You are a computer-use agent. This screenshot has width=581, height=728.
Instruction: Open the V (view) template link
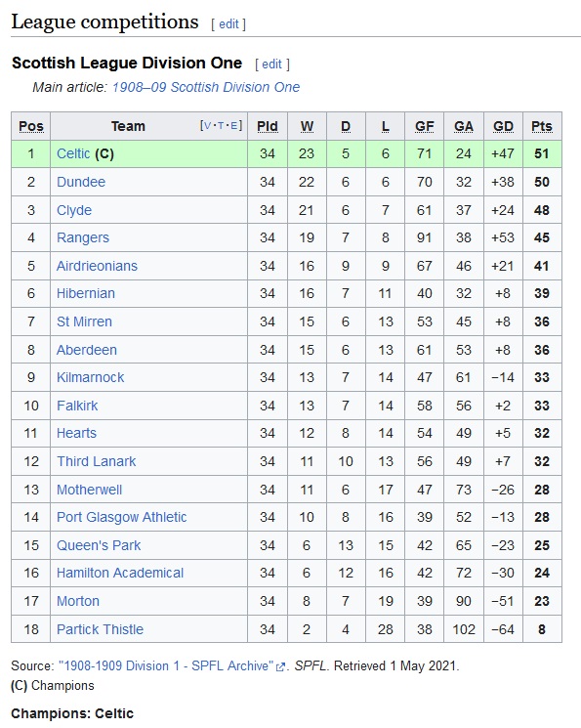tap(207, 126)
